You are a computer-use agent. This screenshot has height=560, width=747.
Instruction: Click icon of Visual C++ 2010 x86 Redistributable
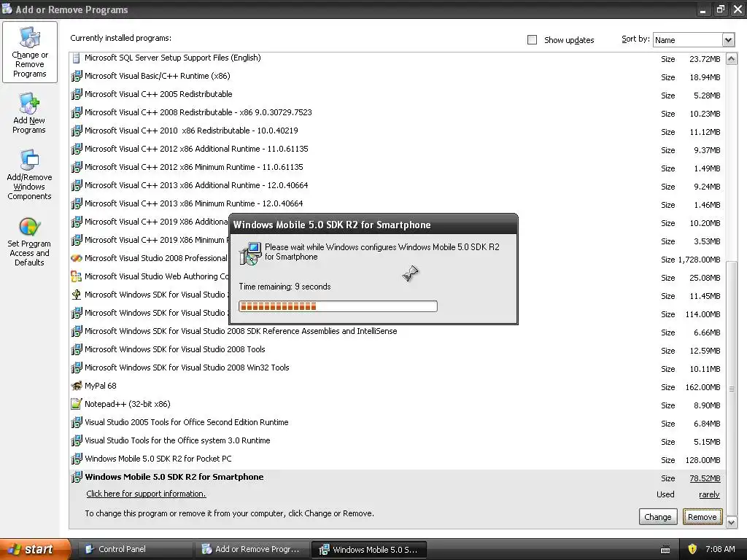pyautogui.click(x=76, y=131)
